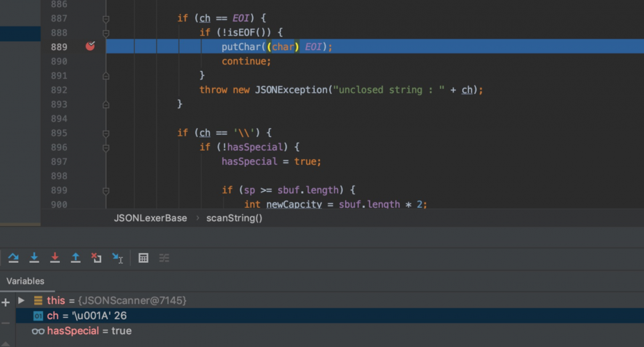Click the Trace Current Stream Chain icon

coord(164,258)
